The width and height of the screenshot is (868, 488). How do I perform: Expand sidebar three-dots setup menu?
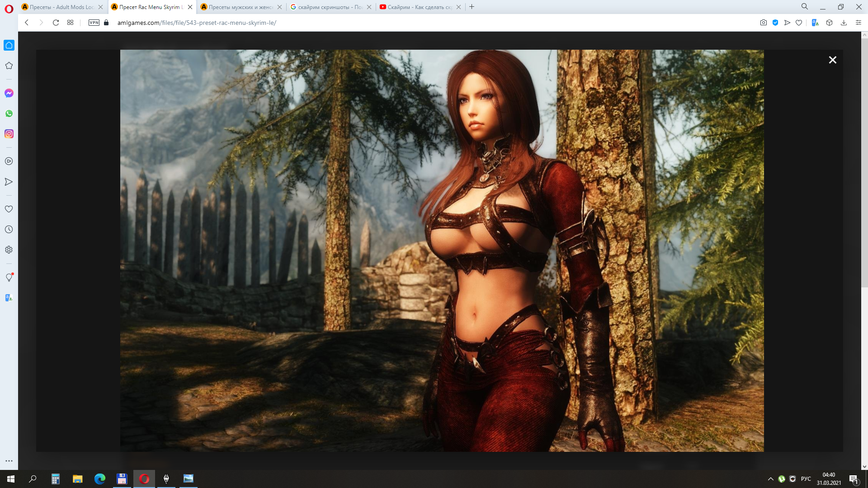pyautogui.click(x=9, y=461)
